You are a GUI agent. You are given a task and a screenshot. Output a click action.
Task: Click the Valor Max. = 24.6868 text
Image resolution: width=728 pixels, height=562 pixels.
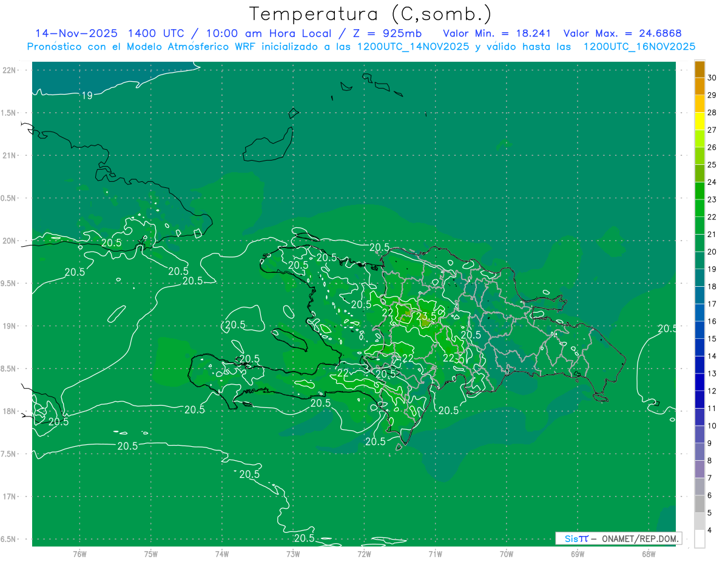click(x=626, y=33)
